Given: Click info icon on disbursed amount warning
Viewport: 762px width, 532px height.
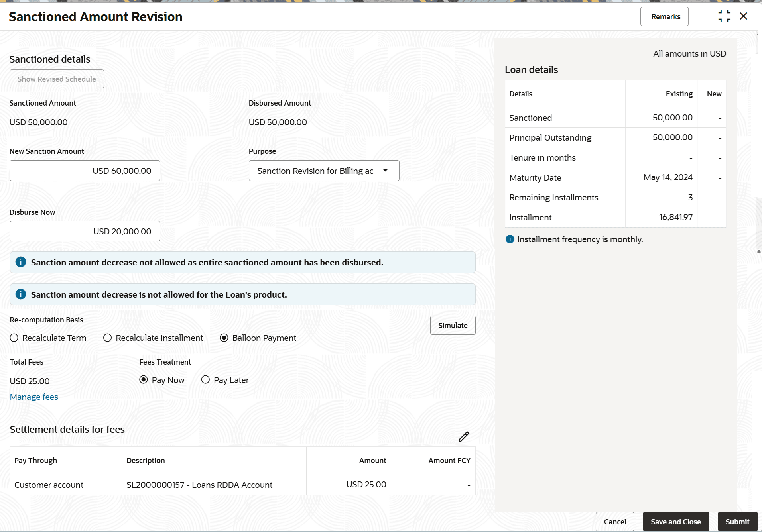Looking at the screenshot, I should click(21, 262).
